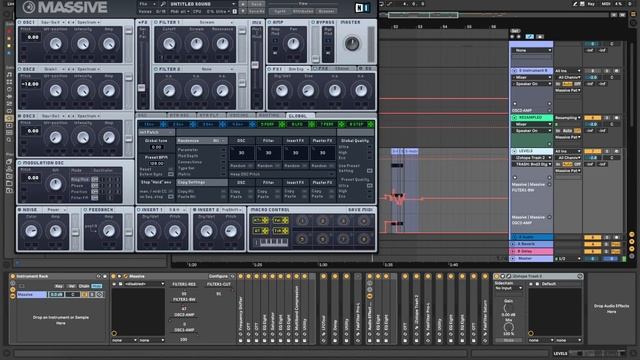Click the Feedback Amp knob
640x360 pixels.
pos(109,231)
